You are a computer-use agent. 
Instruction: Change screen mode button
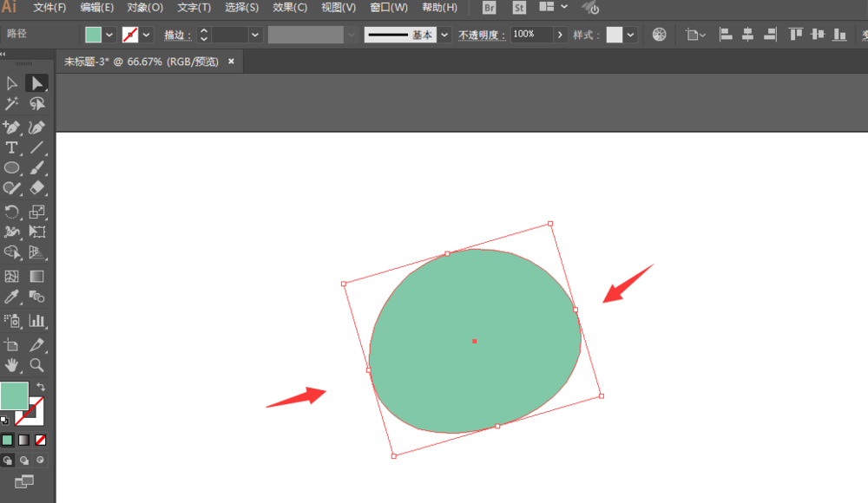pos(23,481)
